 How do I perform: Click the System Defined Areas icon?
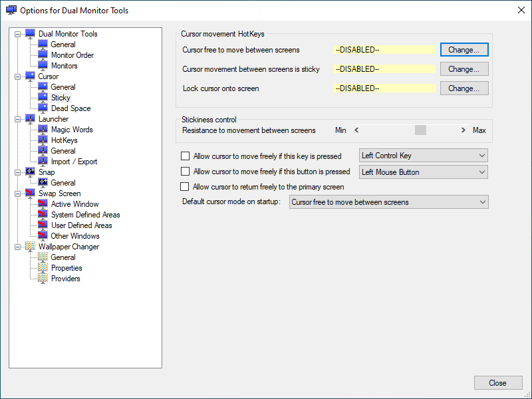pyautogui.click(x=43, y=215)
